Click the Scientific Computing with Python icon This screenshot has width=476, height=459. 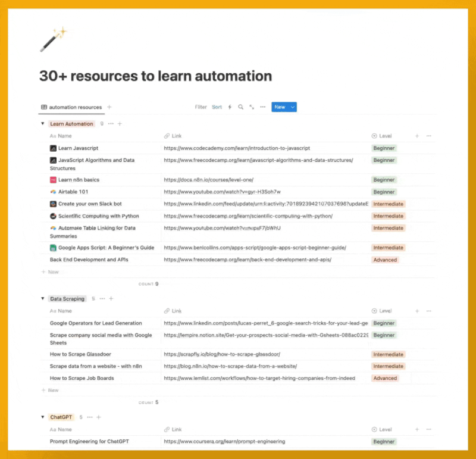click(53, 216)
